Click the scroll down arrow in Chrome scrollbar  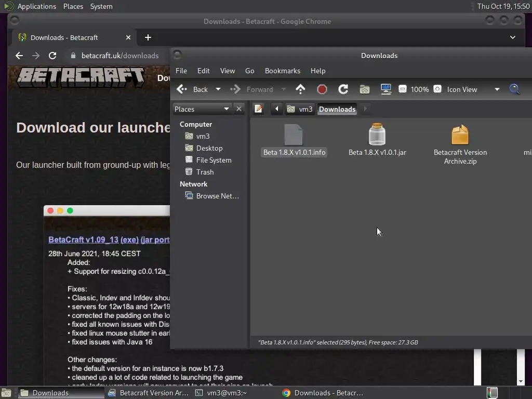tap(521, 382)
